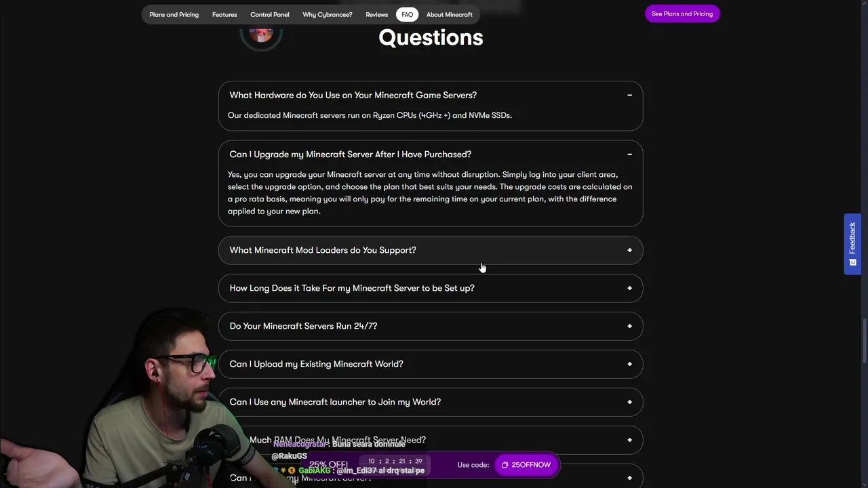The height and width of the screenshot is (488, 868).
Task: Open 'Why Cybrancee?' nav item
Action: [327, 14]
